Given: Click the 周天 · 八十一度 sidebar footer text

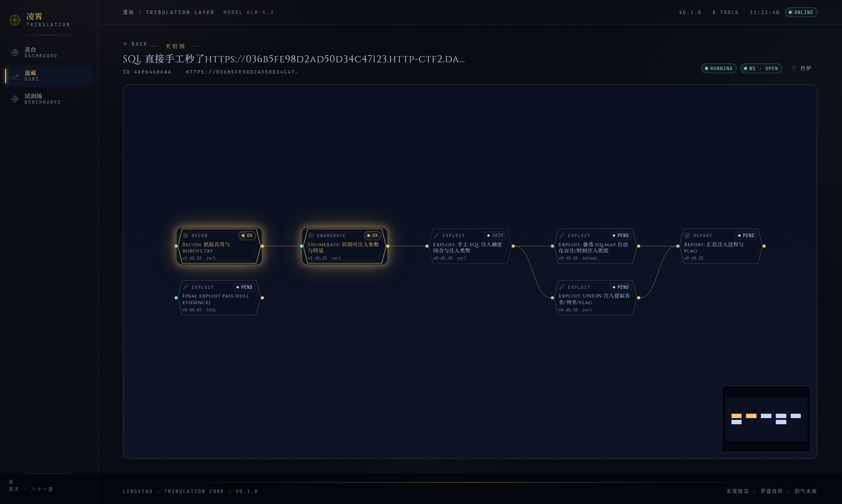Looking at the screenshot, I should [x=31, y=489].
